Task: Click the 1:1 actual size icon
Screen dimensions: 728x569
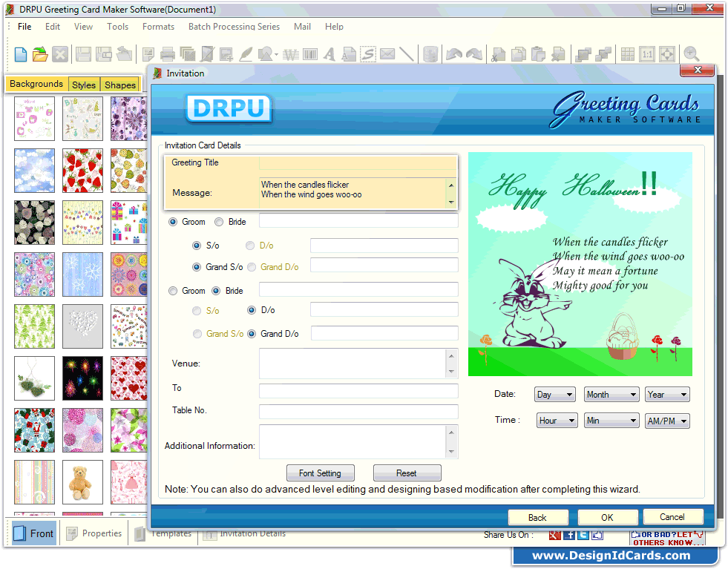Action: [647, 54]
